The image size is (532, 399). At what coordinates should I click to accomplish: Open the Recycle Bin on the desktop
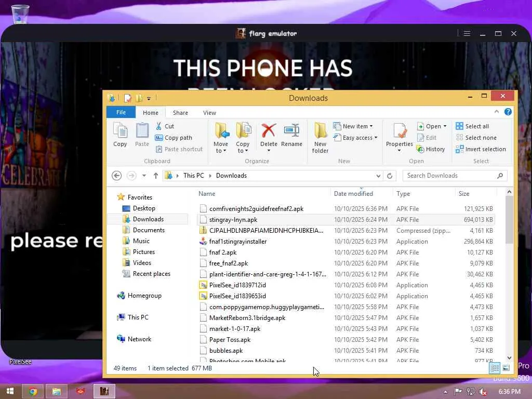[x=20, y=14]
